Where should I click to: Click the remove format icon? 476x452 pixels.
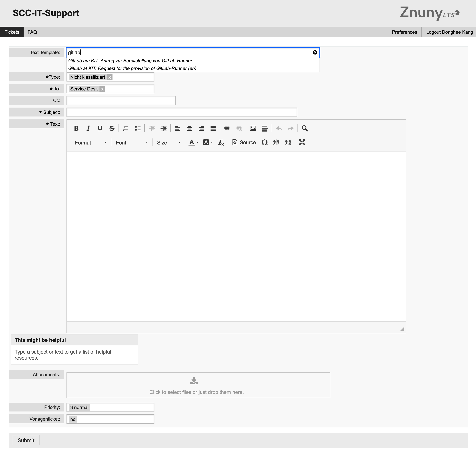tap(221, 142)
